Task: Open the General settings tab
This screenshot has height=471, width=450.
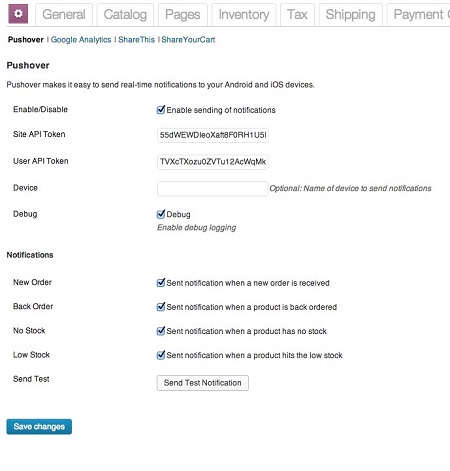Action: point(64,14)
